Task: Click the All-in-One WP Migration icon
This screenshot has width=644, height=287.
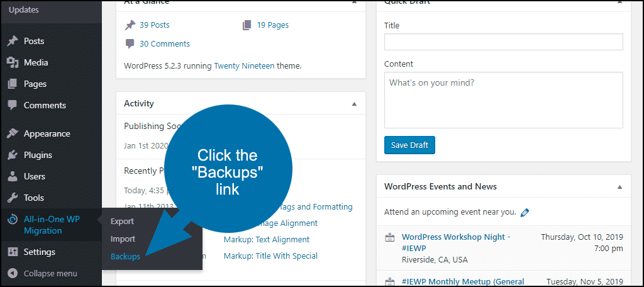Action: pos(13,220)
